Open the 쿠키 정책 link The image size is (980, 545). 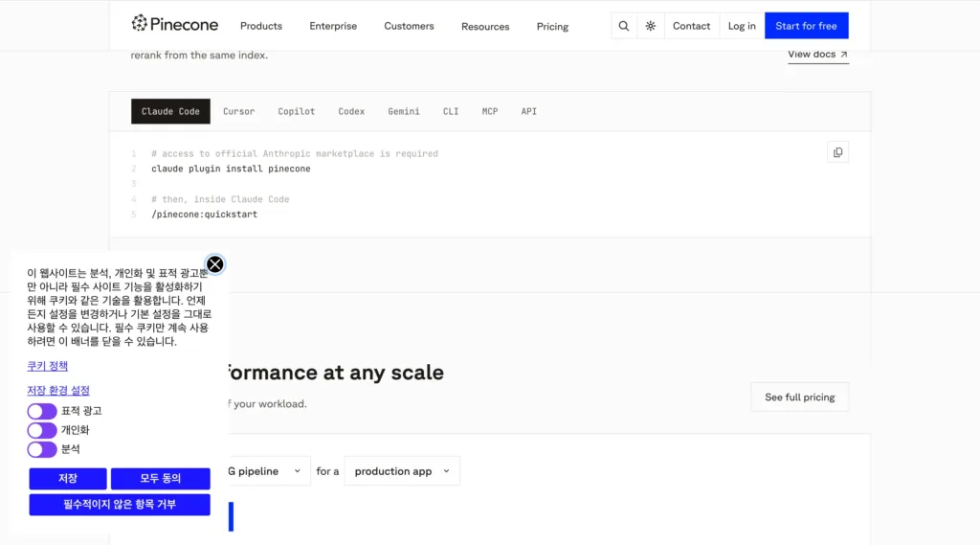point(48,366)
